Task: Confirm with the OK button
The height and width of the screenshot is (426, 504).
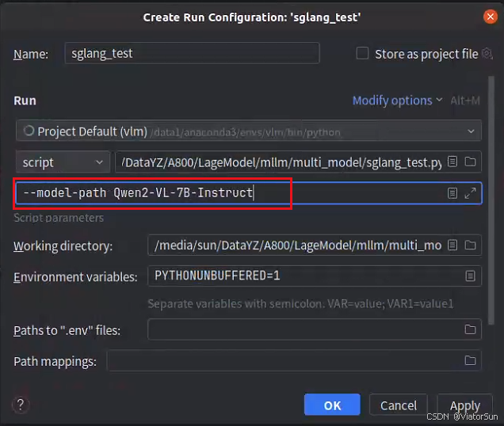Action: [x=332, y=405]
